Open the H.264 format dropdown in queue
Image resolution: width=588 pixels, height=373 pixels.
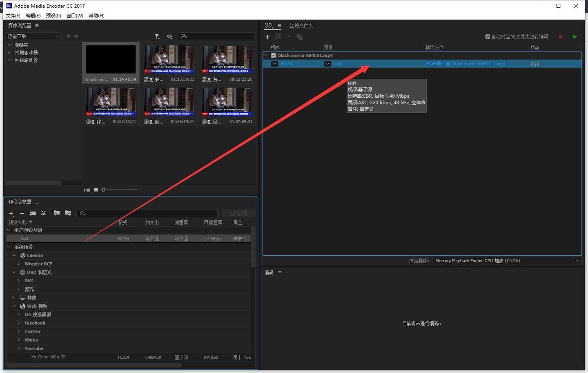point(274,64)
